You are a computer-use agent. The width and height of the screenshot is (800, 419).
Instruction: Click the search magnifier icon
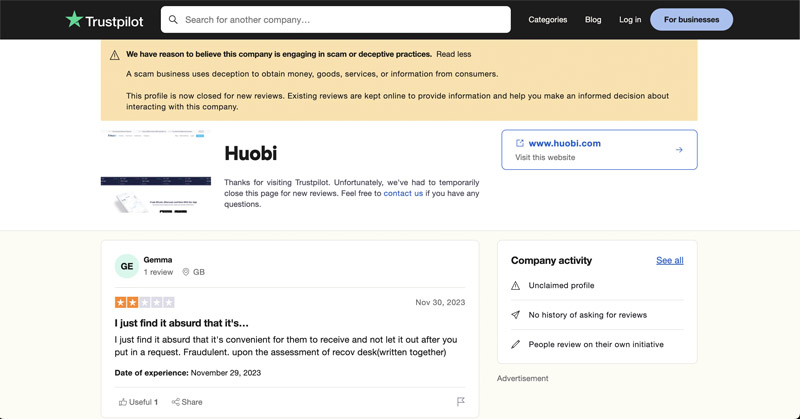[173, 19]
